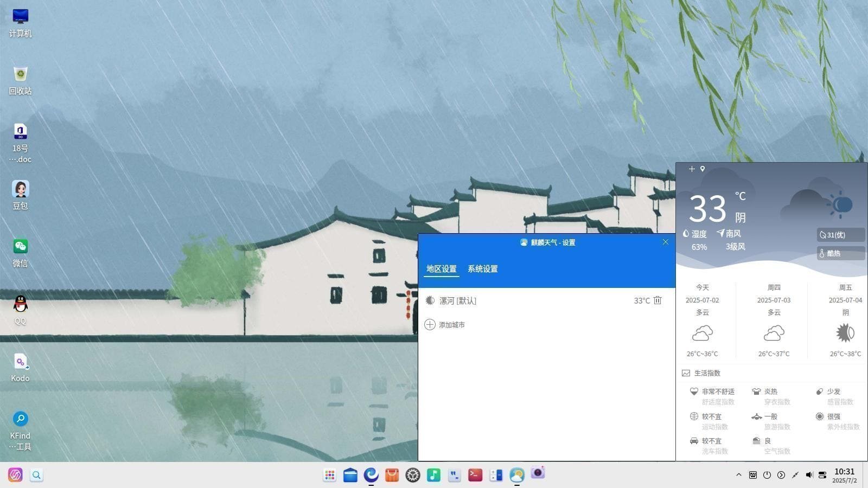Click 添加城市 label to add a city
The width and height of the screenshot is (868, 488).
tap(452, 325)
